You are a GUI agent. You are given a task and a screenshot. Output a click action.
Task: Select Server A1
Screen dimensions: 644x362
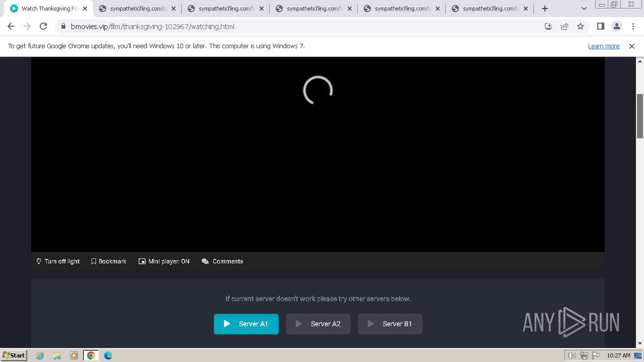246,324
